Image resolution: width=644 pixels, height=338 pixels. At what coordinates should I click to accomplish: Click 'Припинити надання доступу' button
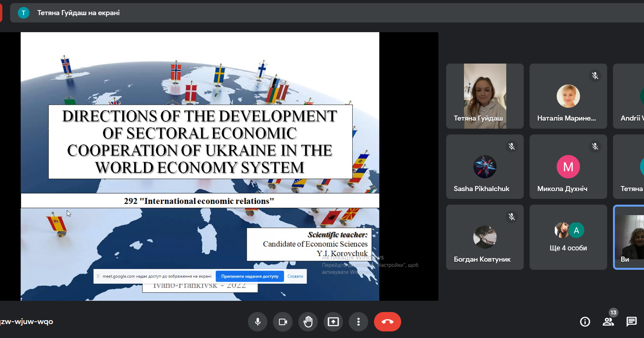250,276
